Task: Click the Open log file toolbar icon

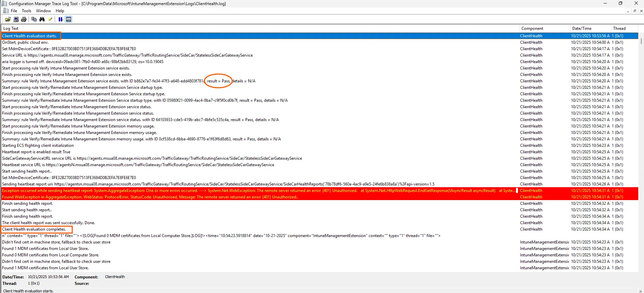Action: [8, 19]
